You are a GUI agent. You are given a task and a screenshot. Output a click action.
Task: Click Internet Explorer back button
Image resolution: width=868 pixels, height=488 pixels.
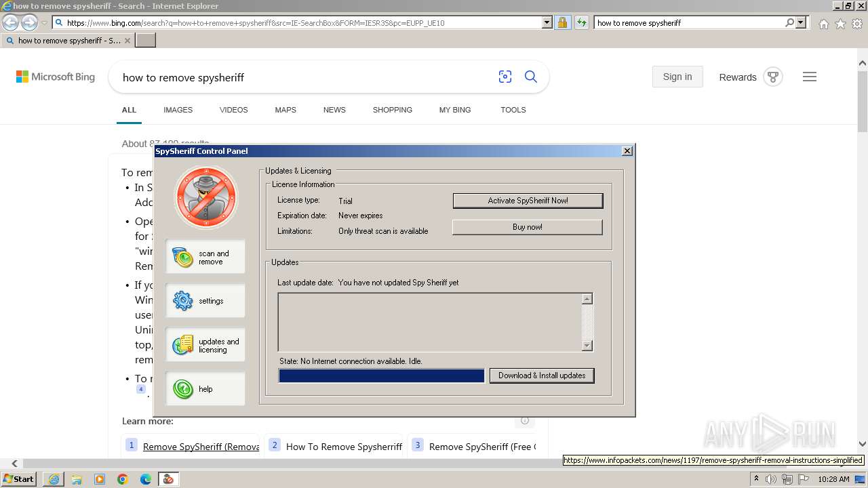coord(10,22)
